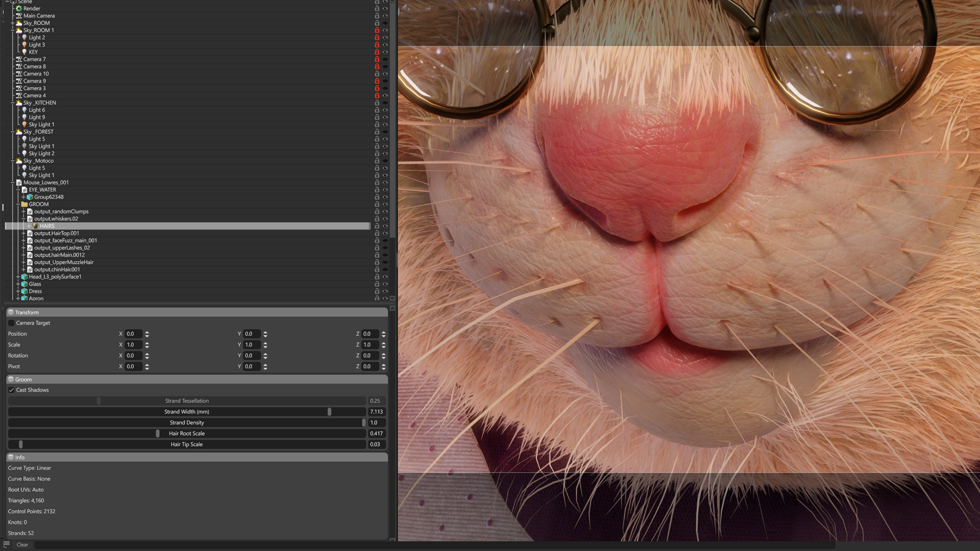Select the Main Camera icon
The height and width of the screenshot is (551, 980).
click(x=19, y=16)
